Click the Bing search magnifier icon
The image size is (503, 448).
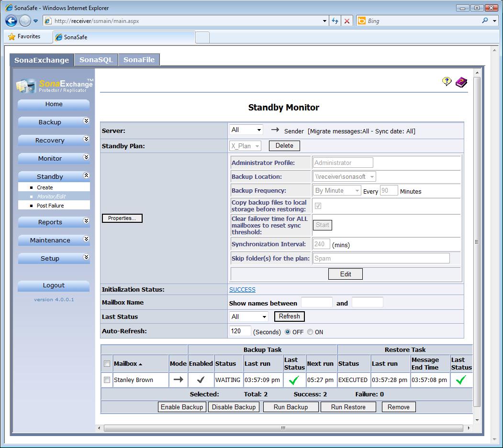click(x=485, y=21)
